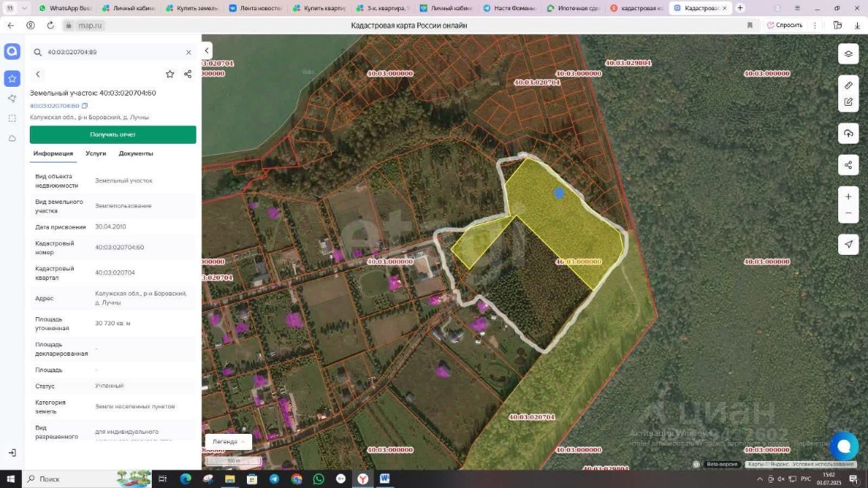
Task: Open Telegram from the Windows taskbar
Action: pos(274,479)
